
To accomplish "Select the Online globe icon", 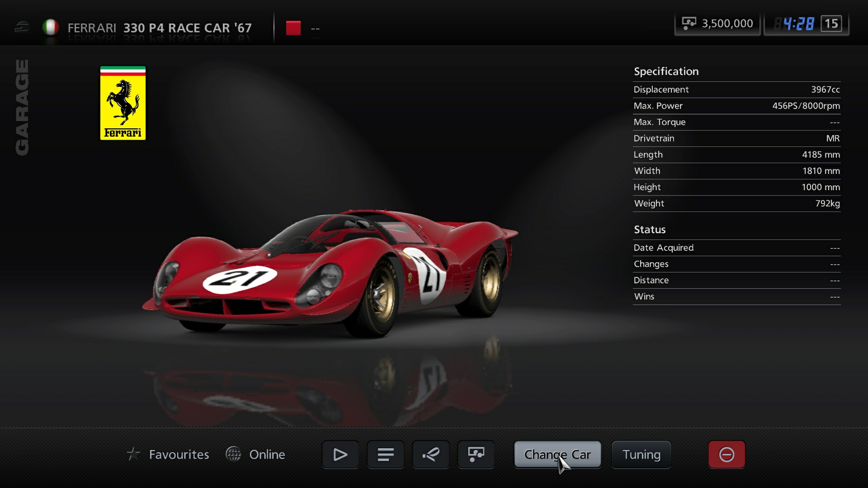I will [234, 454].
